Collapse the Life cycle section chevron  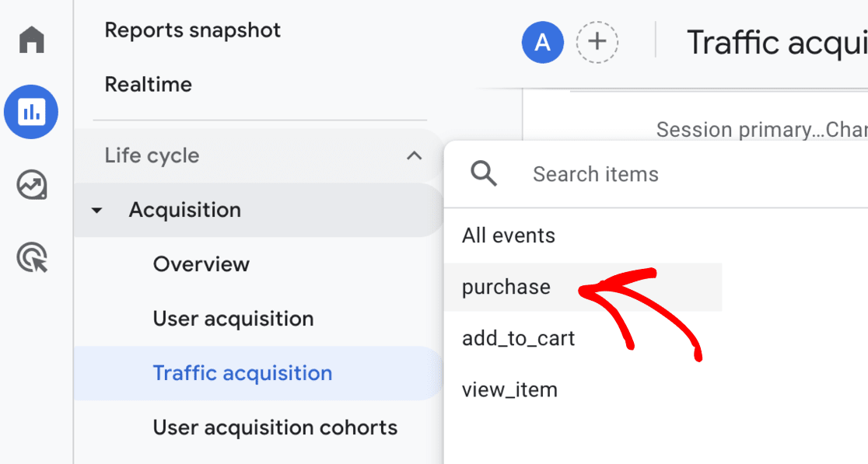[415, 155]
